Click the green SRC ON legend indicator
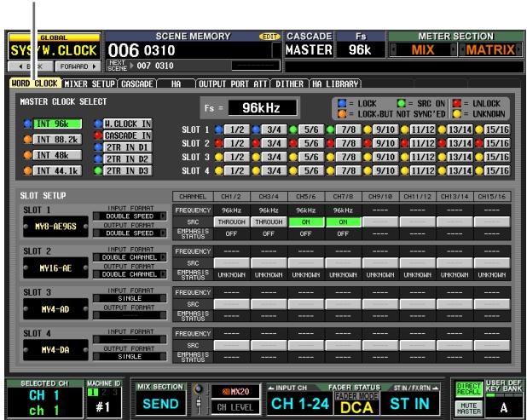This screenshot has height=420, width=527. click(401, 103)
